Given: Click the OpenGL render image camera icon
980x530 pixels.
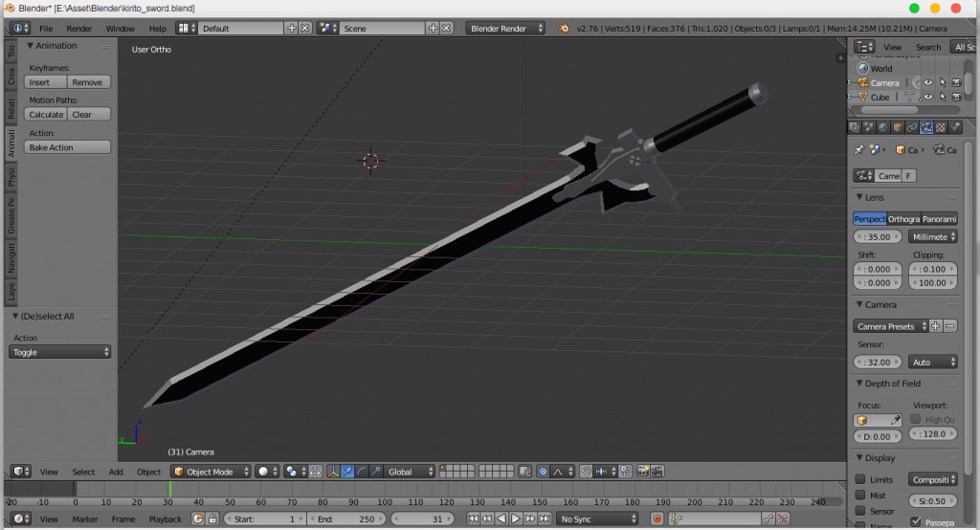Looking at the screenshot, I should (x=642, y=472).
